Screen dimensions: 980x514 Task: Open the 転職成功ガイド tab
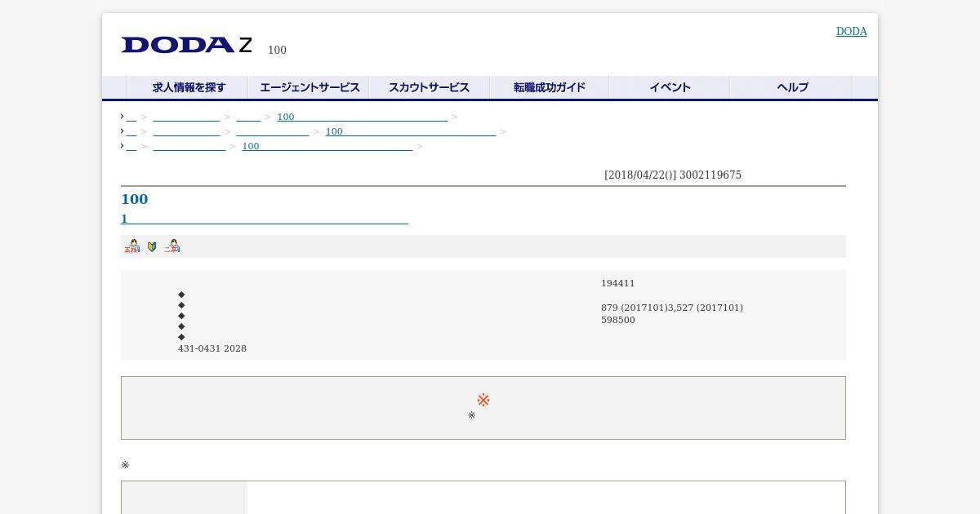point(550,87)
